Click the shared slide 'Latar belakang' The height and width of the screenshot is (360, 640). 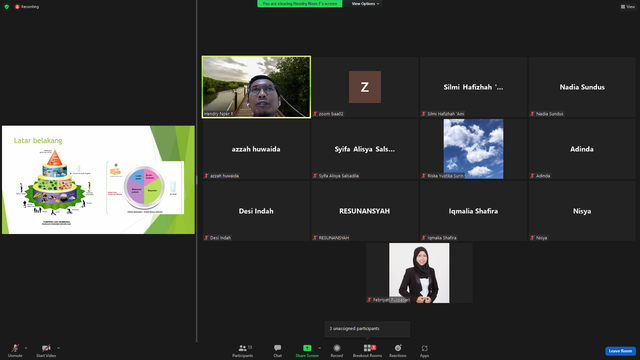point(98,180)
